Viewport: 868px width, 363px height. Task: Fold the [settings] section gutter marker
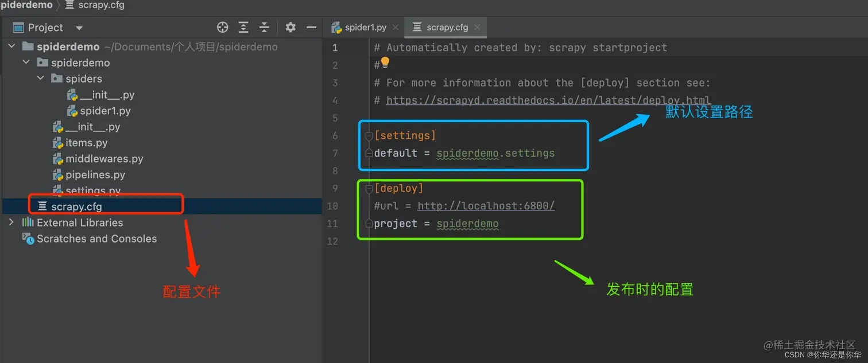[x=369, y=136]
